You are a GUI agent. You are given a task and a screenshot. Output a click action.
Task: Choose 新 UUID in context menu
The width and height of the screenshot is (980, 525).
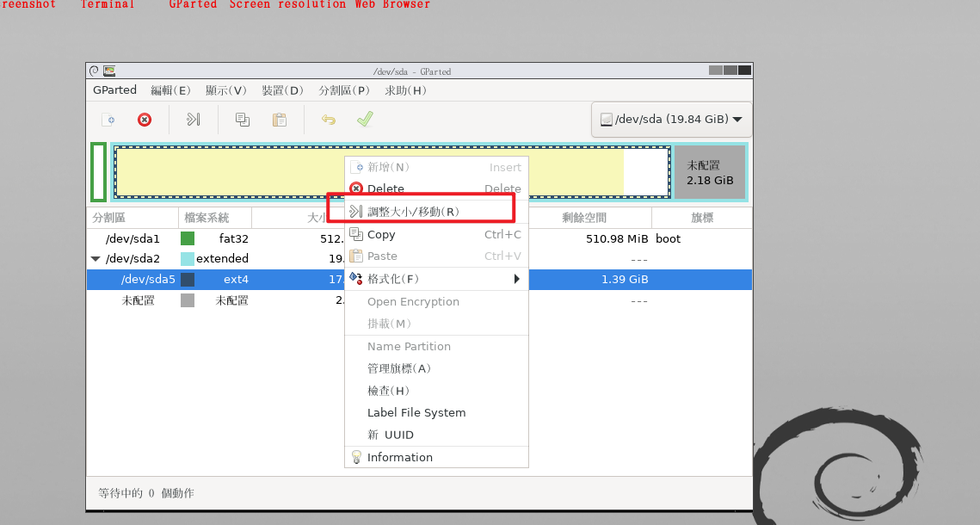point(436,435)
